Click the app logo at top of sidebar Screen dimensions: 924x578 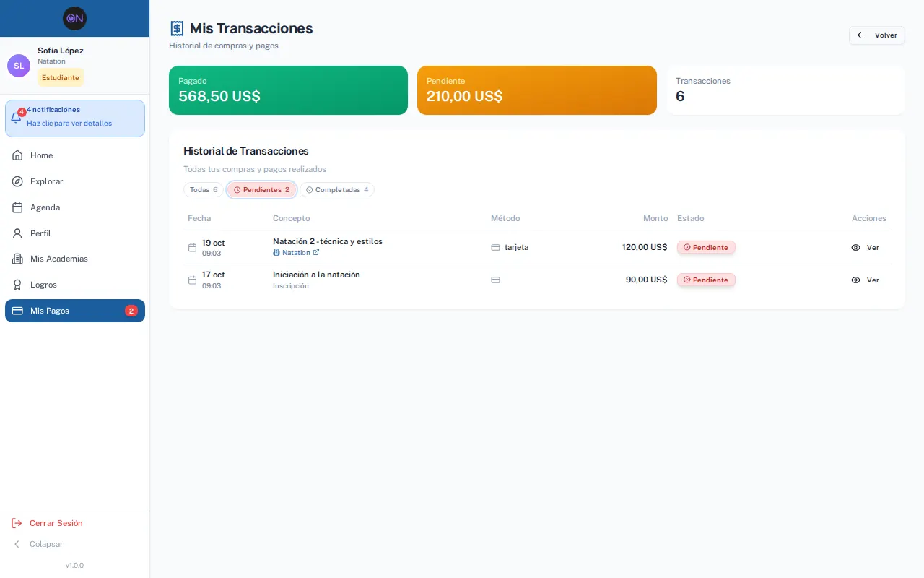(74, 18)
